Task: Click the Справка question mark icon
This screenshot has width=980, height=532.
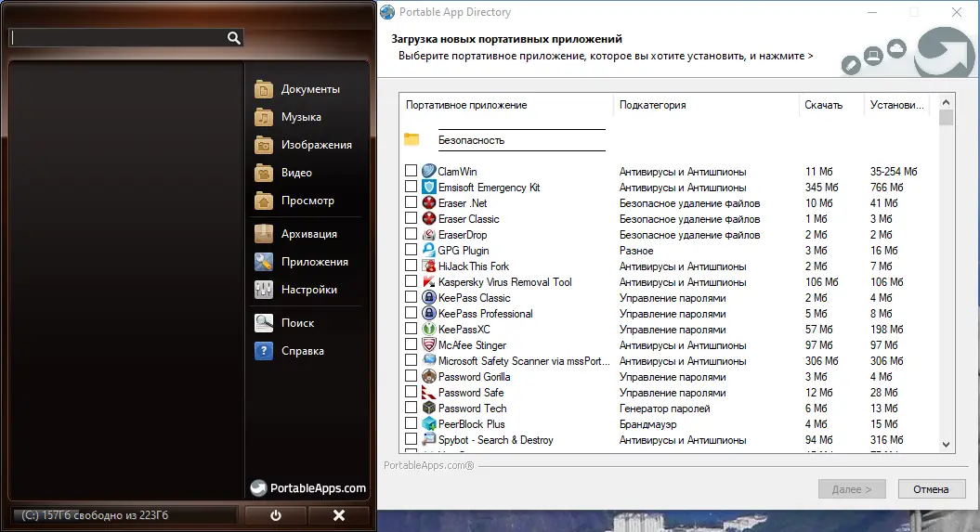Action: 264,351
